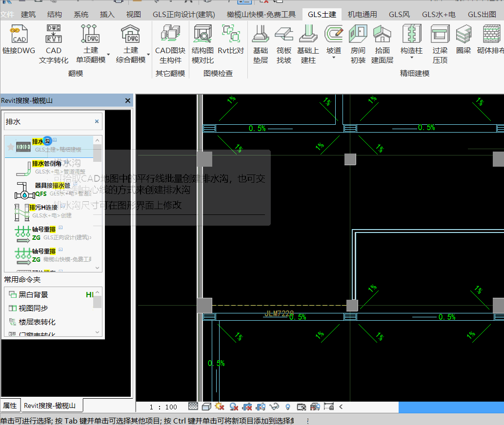Expand the 土建单项翻模 dropdown arrow
This screenshot has width=504, height=425.
[108, 54]
